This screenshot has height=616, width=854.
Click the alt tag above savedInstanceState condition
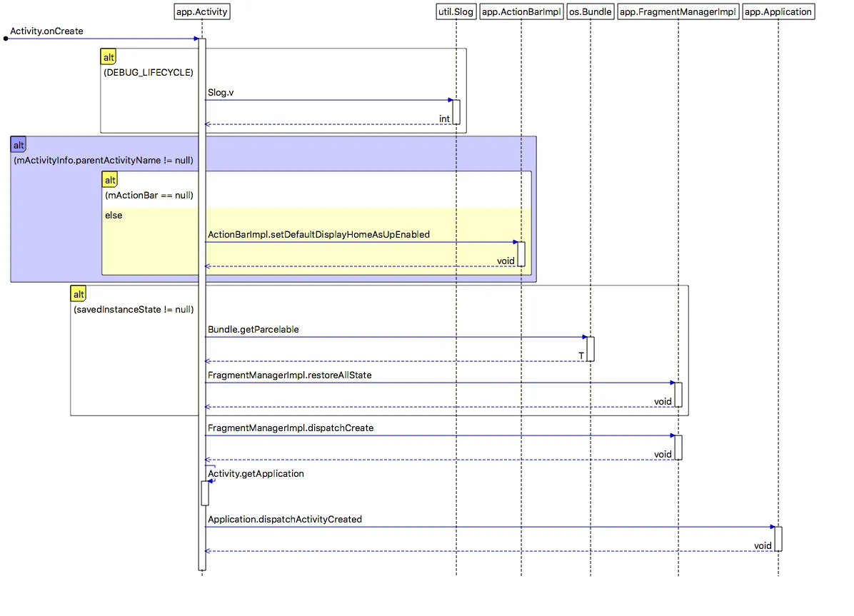(79, 294)
